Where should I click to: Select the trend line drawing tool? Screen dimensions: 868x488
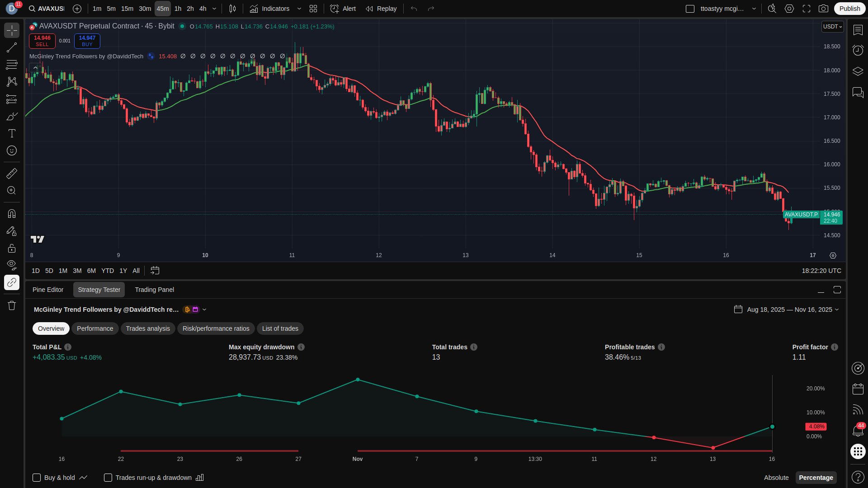12,47
